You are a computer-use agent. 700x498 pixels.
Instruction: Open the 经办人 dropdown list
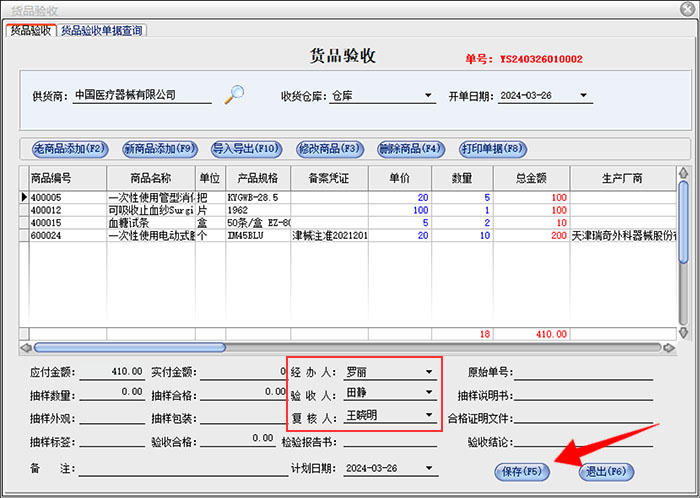429,372
